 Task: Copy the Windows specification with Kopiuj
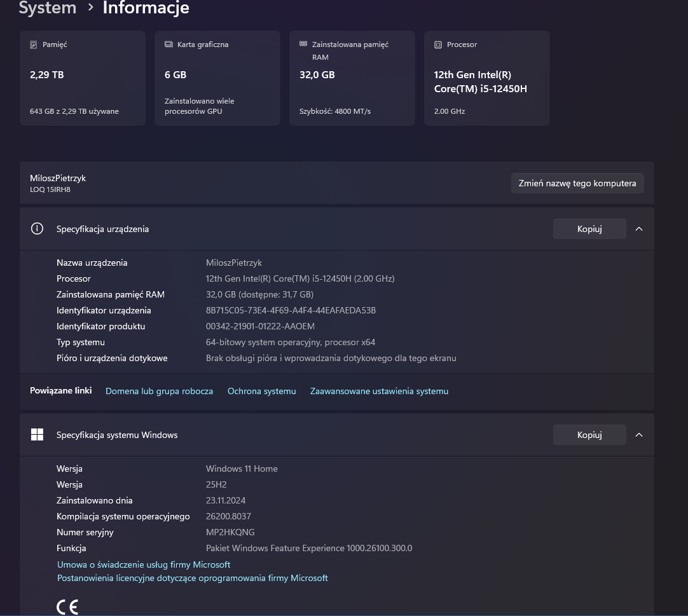coord(589,435)
